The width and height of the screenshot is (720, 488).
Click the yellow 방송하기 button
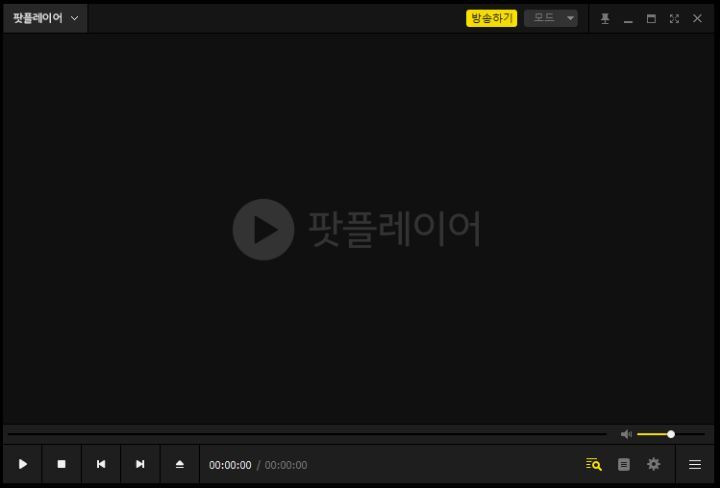click(491, 18)
